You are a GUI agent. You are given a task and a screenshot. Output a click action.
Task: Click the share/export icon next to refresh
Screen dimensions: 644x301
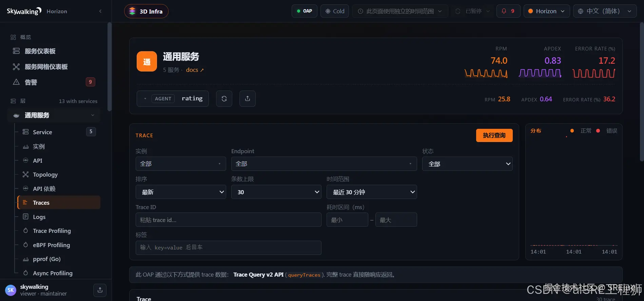pos(248,99)
